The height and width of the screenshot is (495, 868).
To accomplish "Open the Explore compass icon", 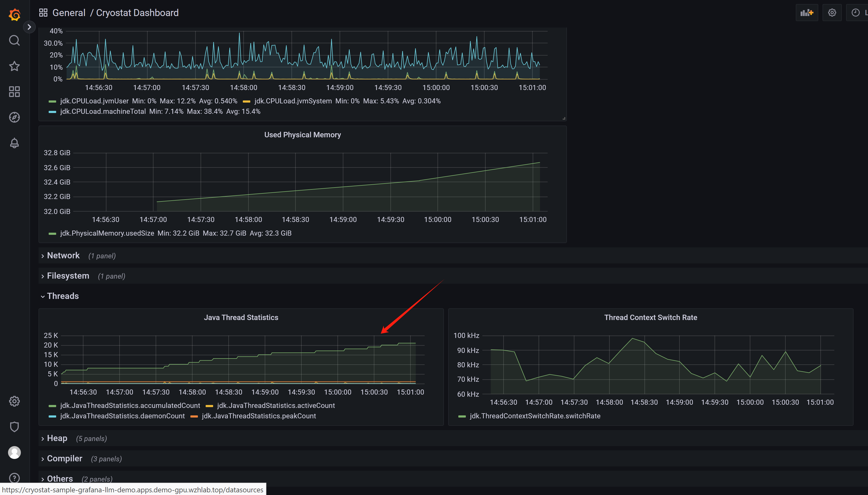I will tap(14, 117).
